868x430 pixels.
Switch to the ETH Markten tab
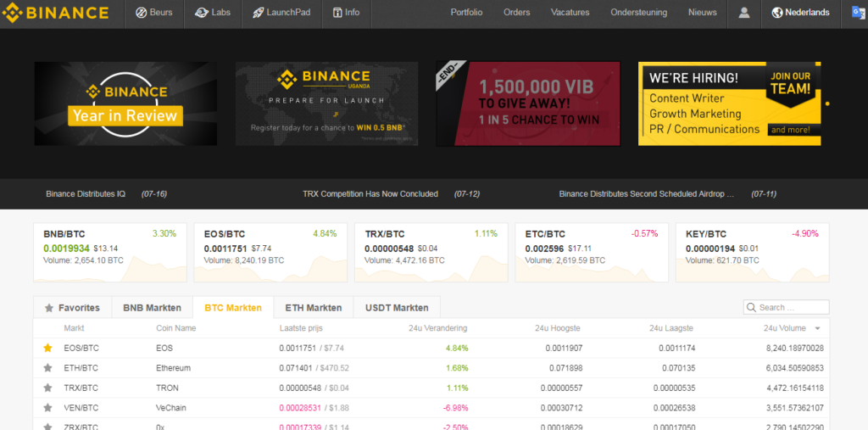pos(314,308)
